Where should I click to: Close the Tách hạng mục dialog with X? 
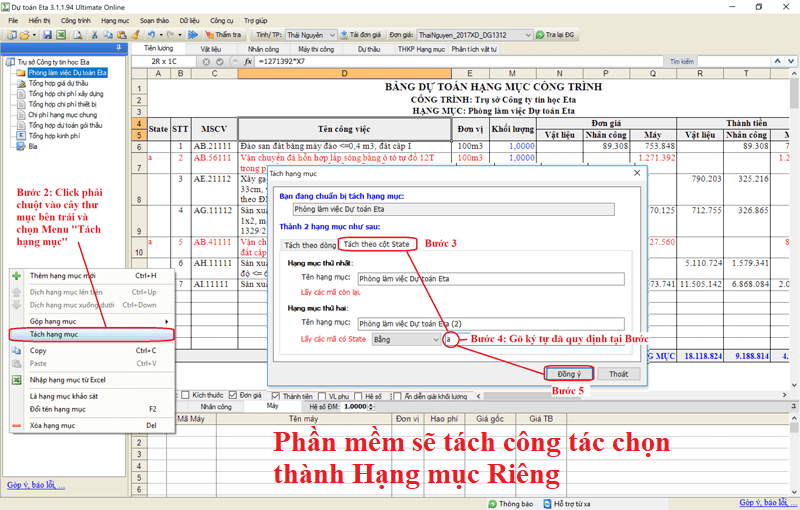pos(637,173)
